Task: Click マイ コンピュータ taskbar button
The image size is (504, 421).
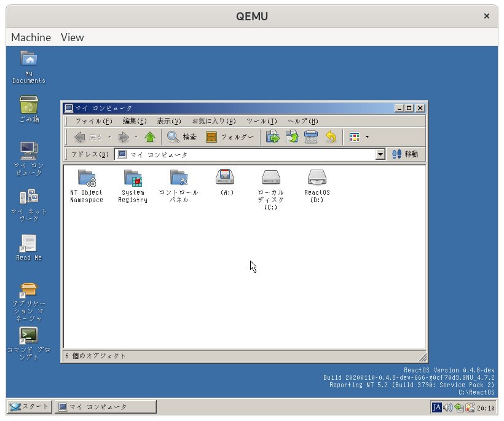Action: (106, 407)
